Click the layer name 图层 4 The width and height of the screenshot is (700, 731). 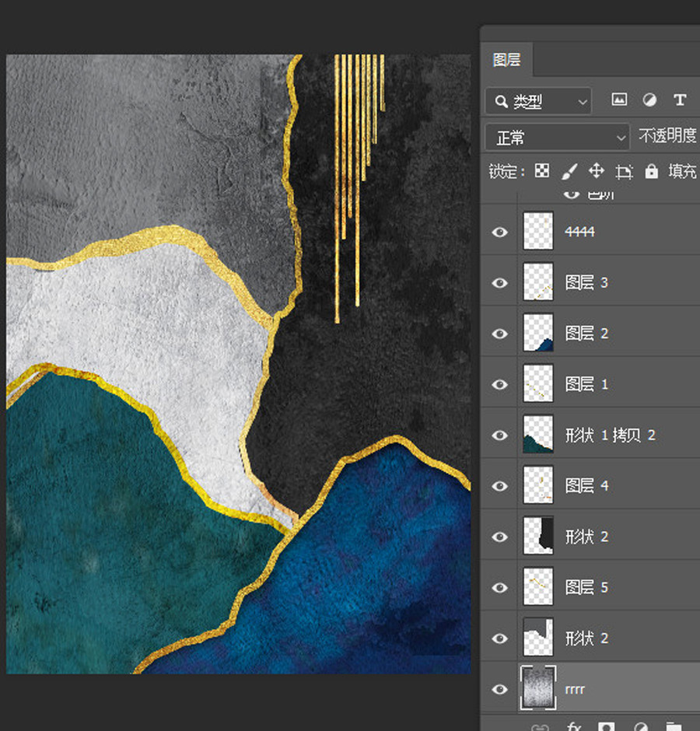point(586,486)
